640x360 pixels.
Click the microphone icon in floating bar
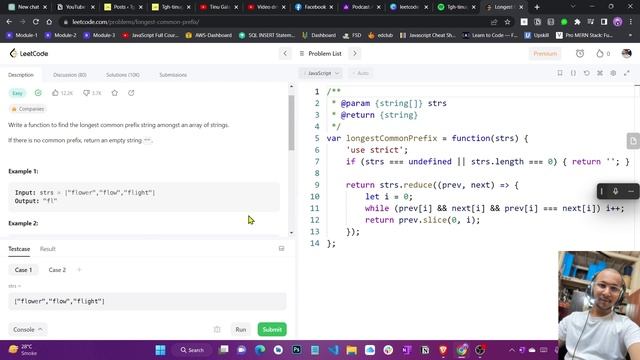(616, 191)
